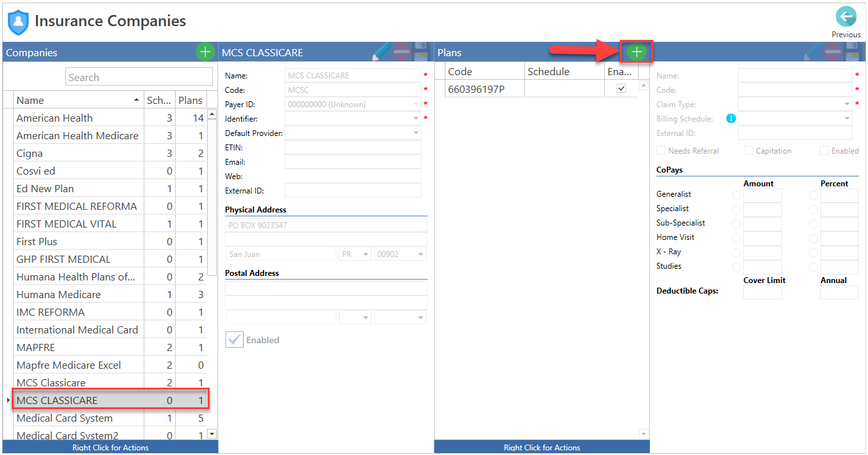Screen dimensions: 868x455
Task: Sort plans by the Schedule column header
Action: [564, 71]
